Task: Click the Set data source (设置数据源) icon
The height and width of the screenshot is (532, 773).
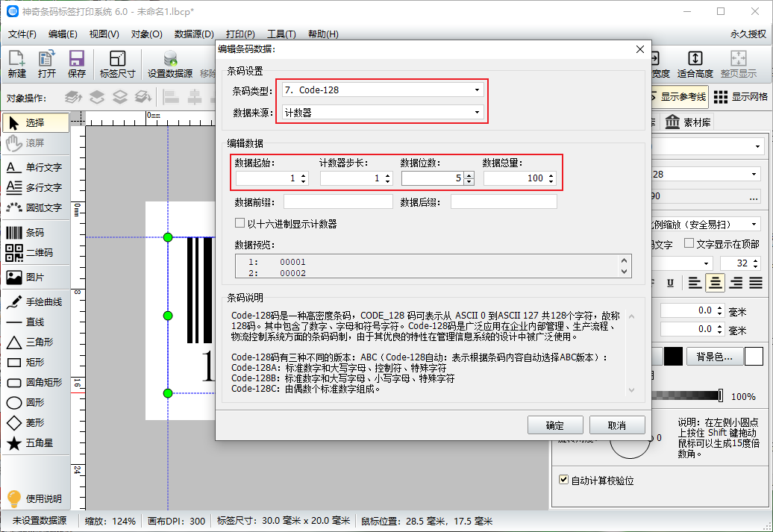Action: [170, 63]
